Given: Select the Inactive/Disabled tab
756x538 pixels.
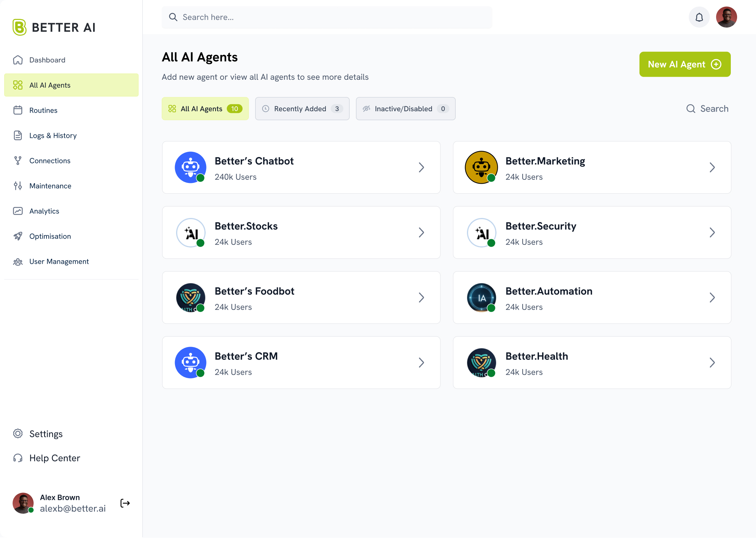Looking at the screenshot, I should [405, 109].
